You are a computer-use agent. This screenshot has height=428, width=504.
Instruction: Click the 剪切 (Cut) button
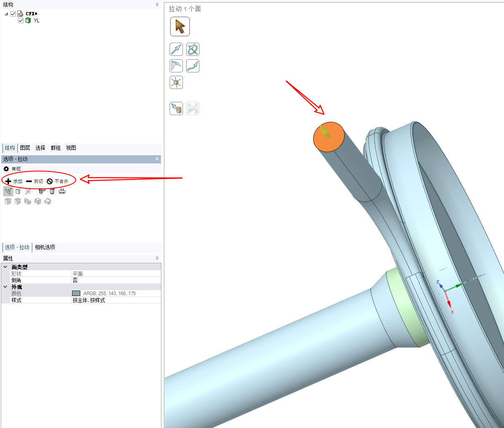click(x=34, y=181)
